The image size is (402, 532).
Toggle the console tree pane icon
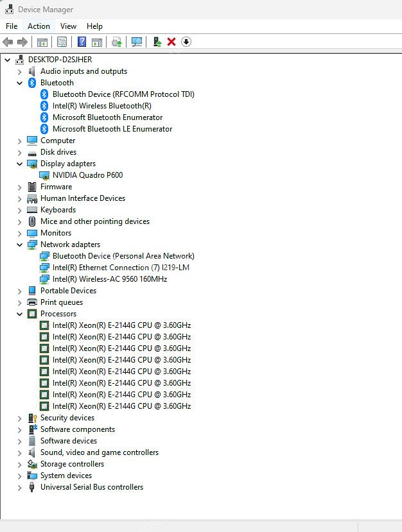coord(42,42)
